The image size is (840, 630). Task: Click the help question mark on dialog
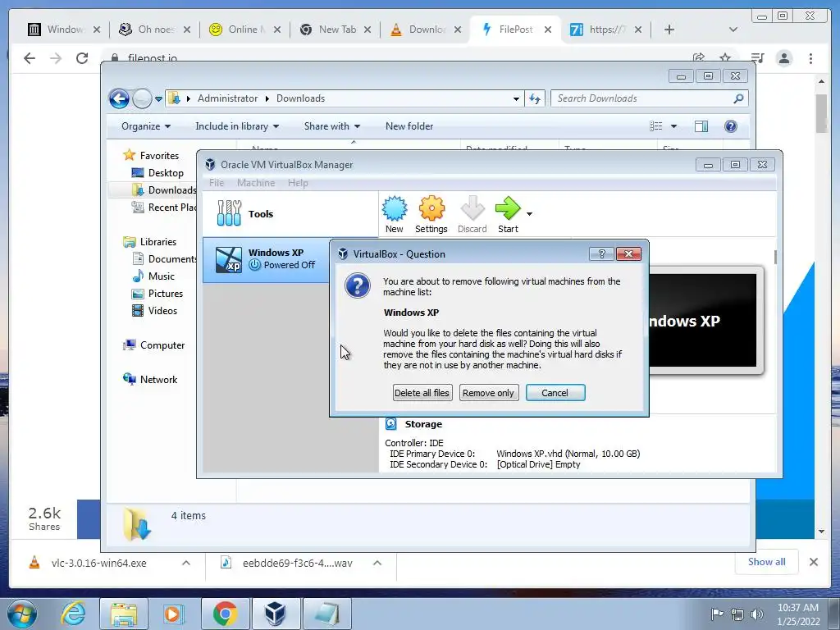[601, 254]
